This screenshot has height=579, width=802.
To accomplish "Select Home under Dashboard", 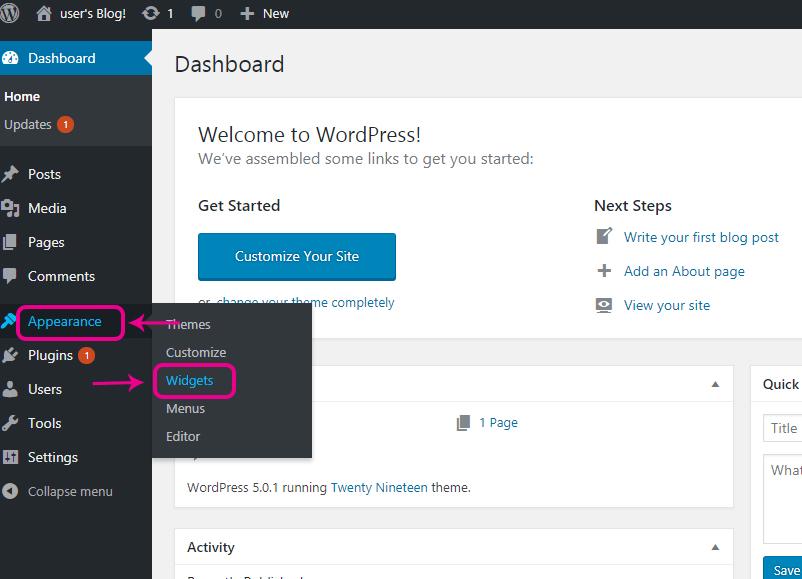I will (x=22, y=96).
